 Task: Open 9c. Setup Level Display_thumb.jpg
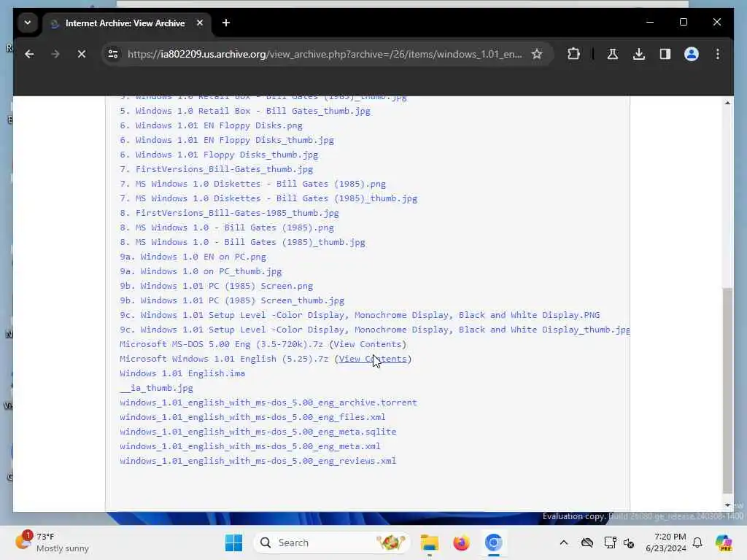(x=375, y=330)
